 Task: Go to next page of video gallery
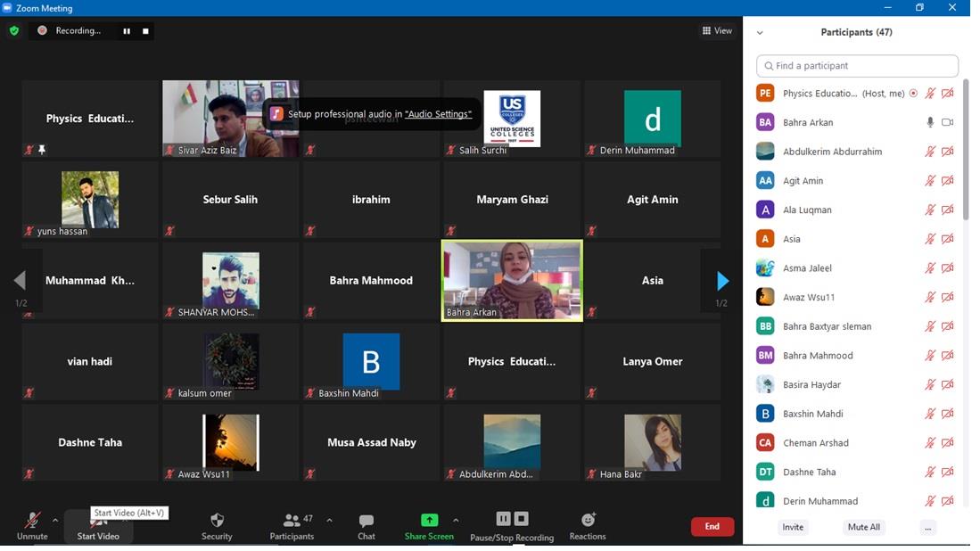(x=722, y=282)
